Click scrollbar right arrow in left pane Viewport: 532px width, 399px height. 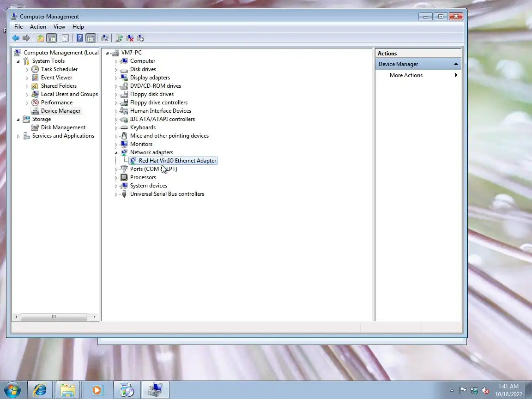pyautogui.click(x=94, y=317)
